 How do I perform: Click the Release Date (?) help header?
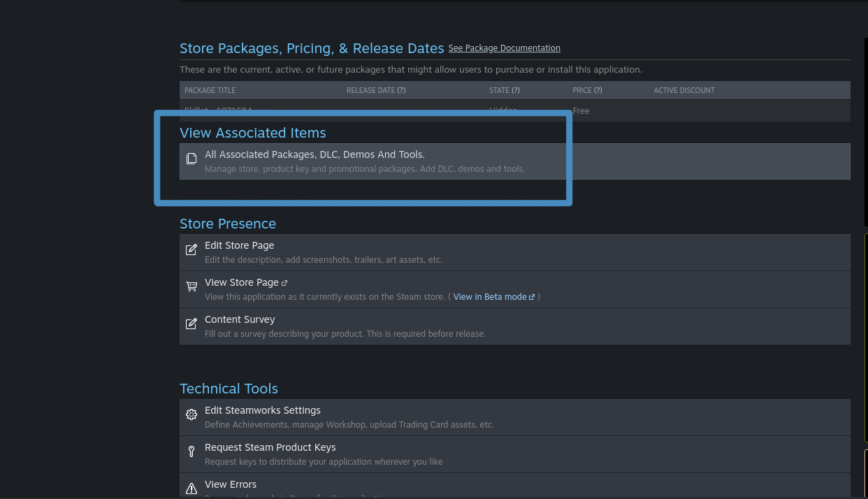[376, 90]
